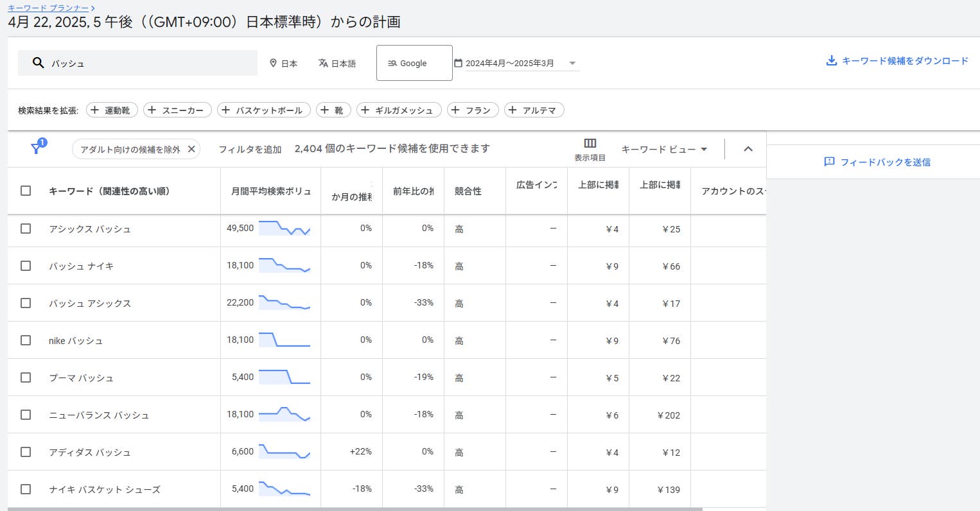Sort by キーワード(関連性の高い順) header
The height and width of the screenshot is (511, 980).
[110, 191]
